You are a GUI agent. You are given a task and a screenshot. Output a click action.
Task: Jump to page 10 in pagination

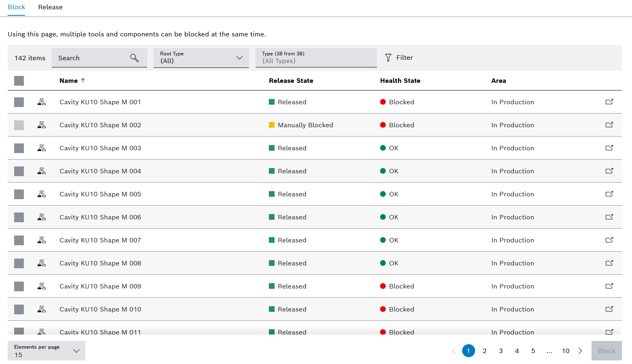[565, 351]
